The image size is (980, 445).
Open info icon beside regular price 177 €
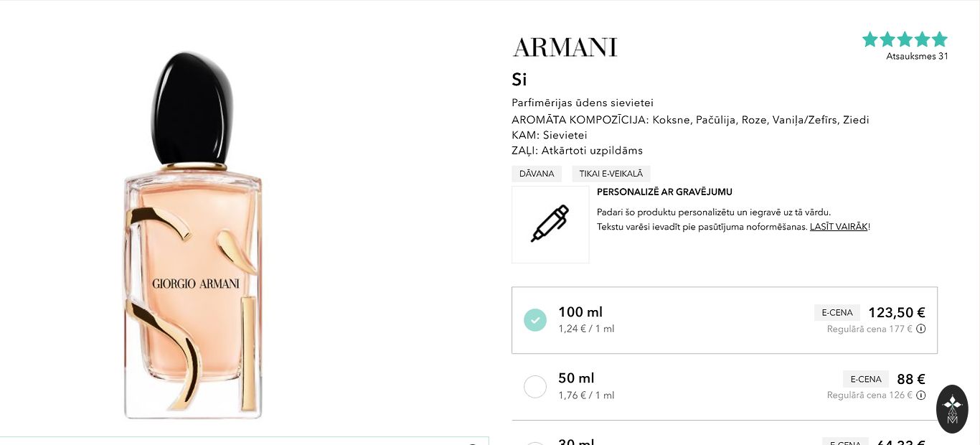pos(921,329)
